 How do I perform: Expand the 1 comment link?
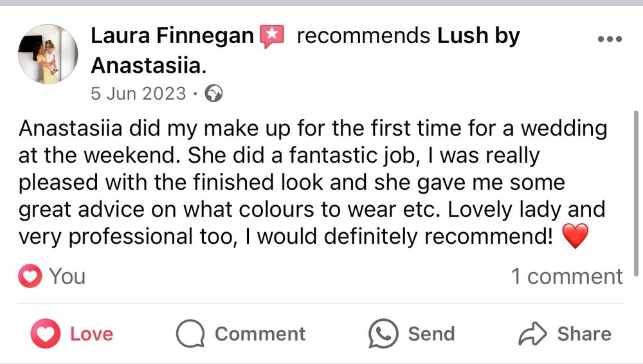(x=566, y=277)
